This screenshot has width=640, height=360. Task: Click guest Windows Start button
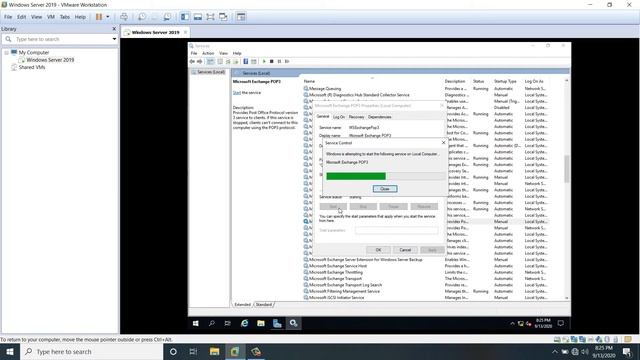click(x=196, y=323)
